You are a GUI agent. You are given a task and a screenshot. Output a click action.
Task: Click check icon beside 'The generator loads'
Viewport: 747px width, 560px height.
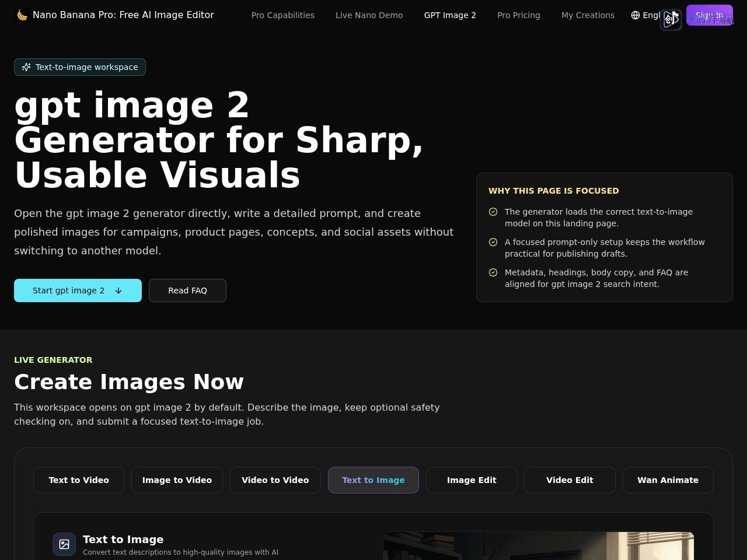[493, 212]
